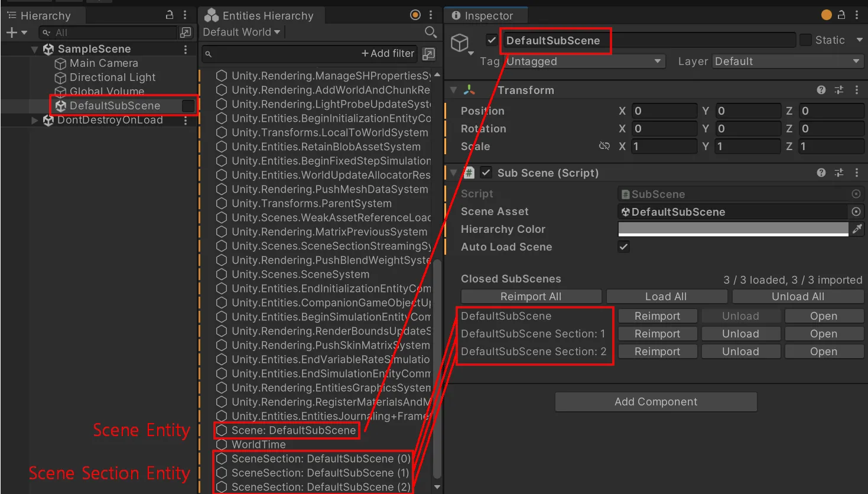Toggle the Scale constrain proportions link icon
Viewport: 868px width, 494px height.
(x=604, y=146)
